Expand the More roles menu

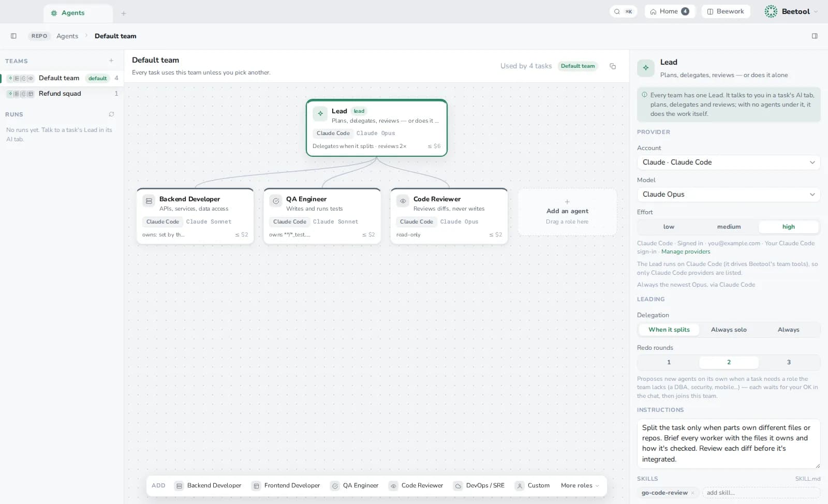pos(580,485)
